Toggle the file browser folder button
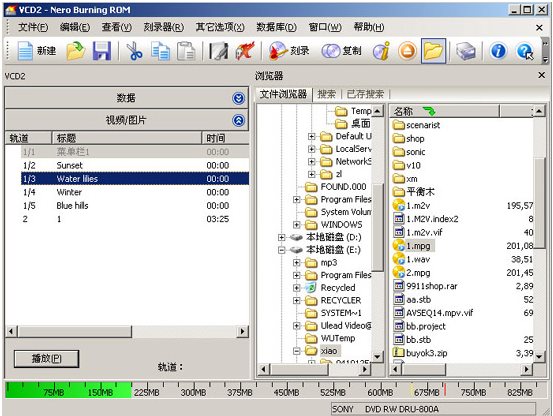 (x=433, y=51)
